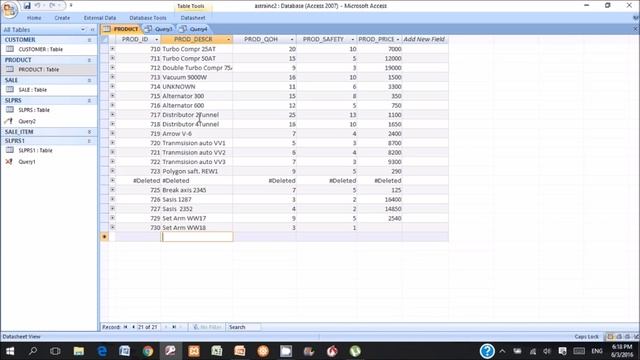
Task: Launch File Explorer from taskbar
Action: pyautogui.click(x=78, y=351)
